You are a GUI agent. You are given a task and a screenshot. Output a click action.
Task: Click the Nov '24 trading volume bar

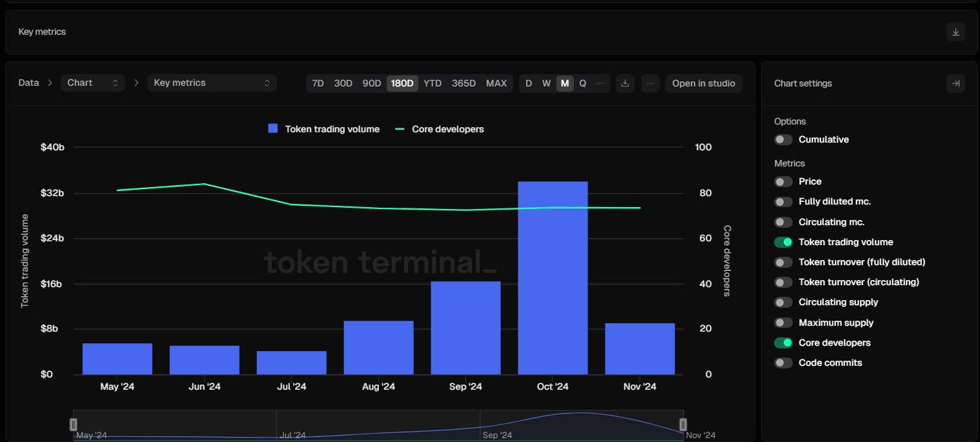pos(640,349)
